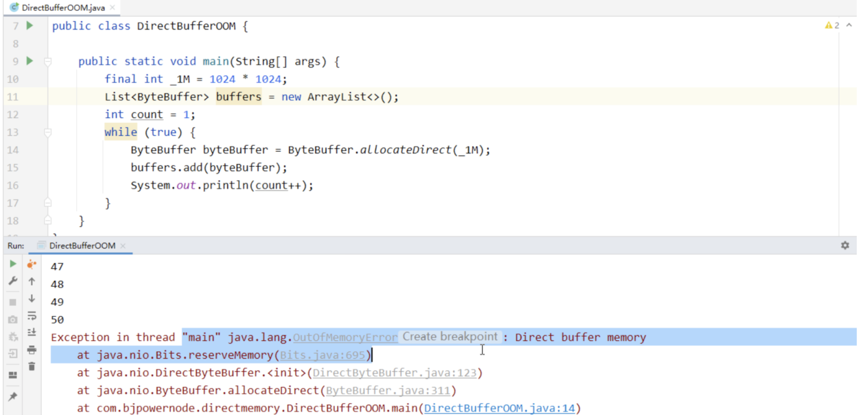This screenshot has height=415, width=868.
Task: Toggle soft-wrap in the console
Action: (32, 316)
